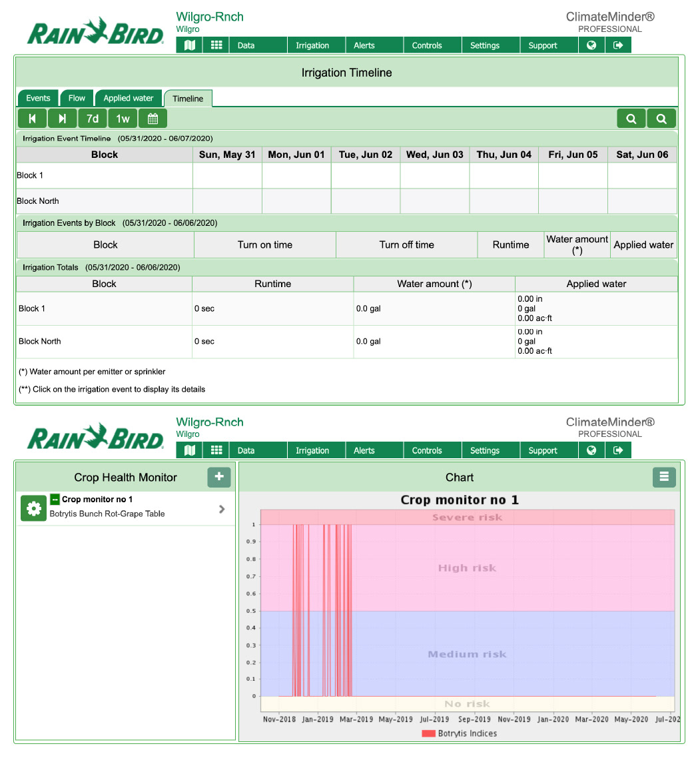Set range with 1w button

click(x=123, y=119)
